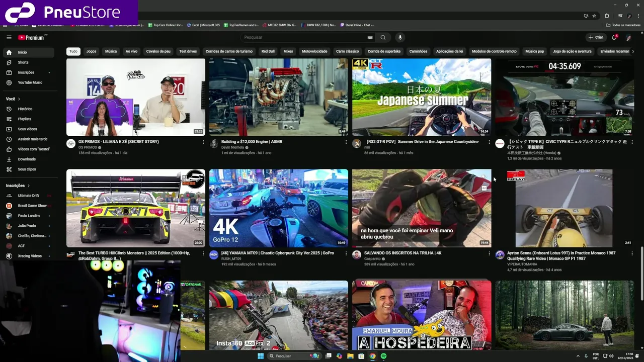Click the Criar create button
The height and width of the screenshot is (362, 644).
[595, 37]
